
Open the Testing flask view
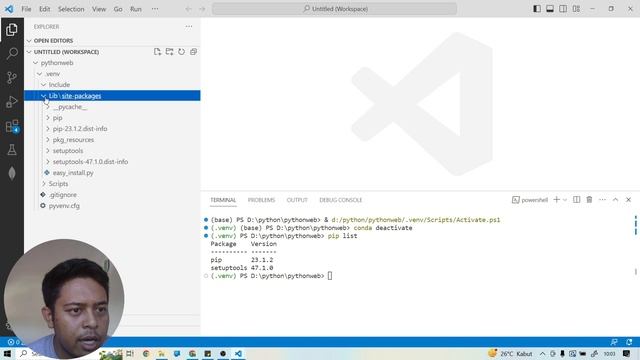(x=12, y=150)
